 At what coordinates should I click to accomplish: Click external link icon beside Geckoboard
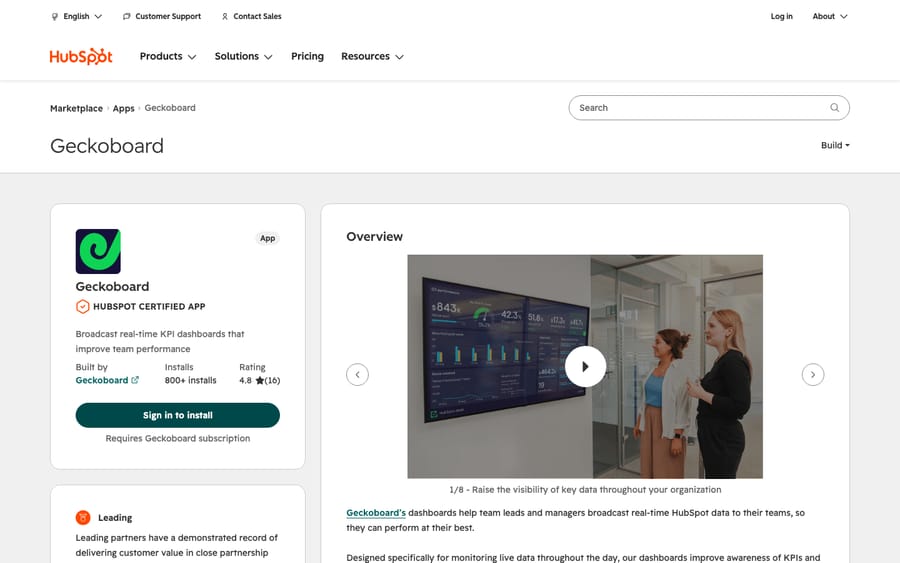pyautogui.click(x=135, y=380)
